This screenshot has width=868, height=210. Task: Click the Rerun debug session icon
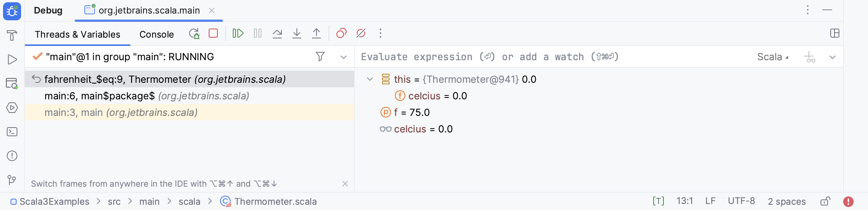(194, 33)
